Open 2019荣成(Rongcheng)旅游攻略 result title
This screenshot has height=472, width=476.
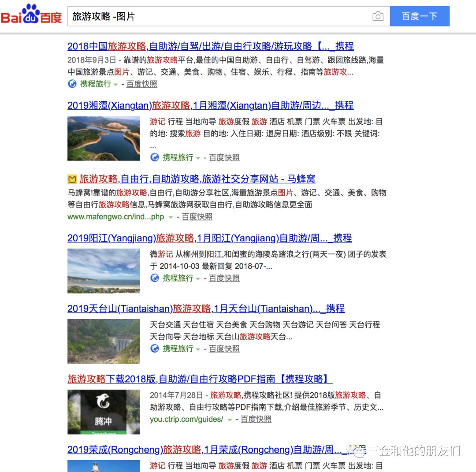pos(217,450)
